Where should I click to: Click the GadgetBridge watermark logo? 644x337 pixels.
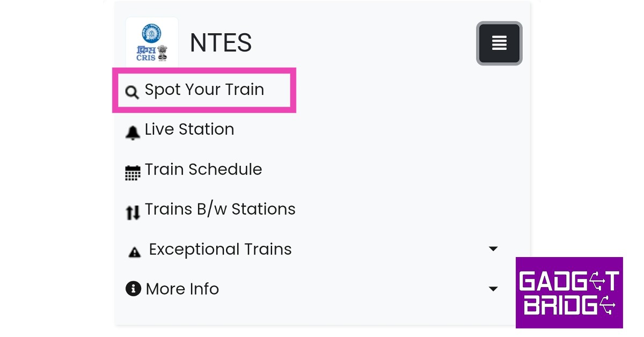(x=569, y=292)
